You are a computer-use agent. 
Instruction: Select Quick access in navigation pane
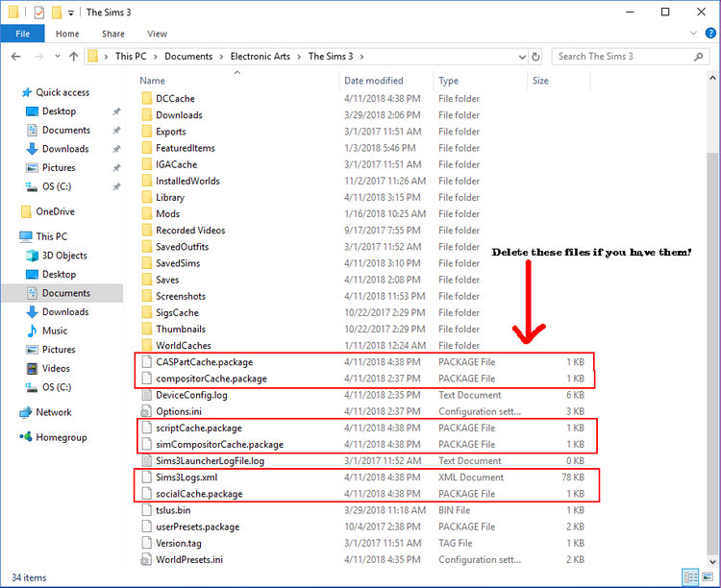(62, 92)
